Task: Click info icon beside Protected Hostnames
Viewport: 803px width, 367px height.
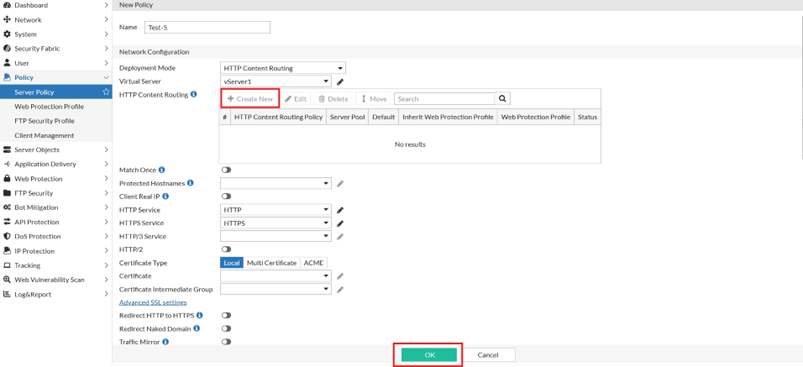Action: [191, 183]
